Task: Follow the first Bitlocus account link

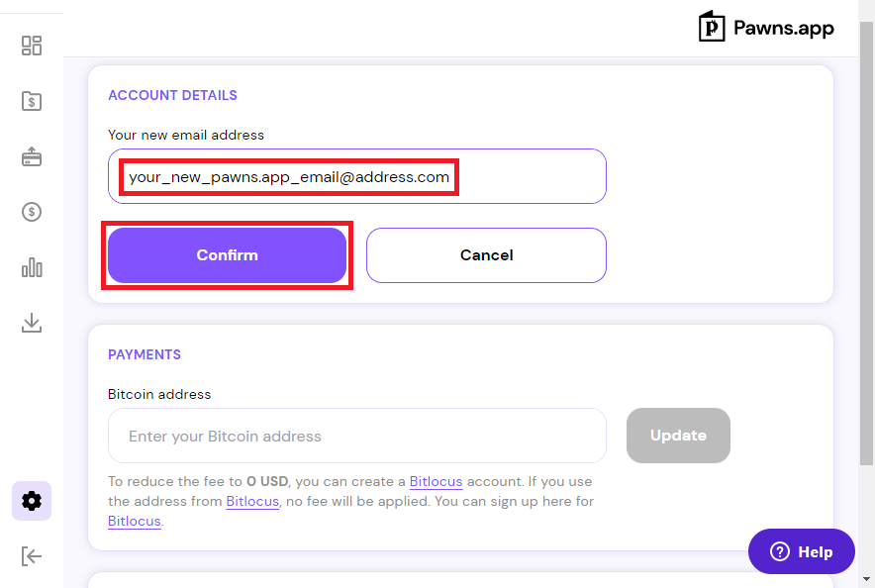Action: click(x=436, y=481)
